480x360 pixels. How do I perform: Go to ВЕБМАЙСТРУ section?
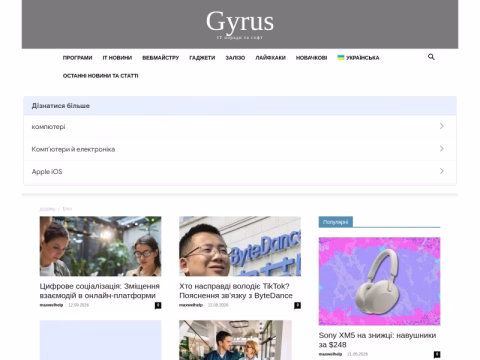(161, 58)
